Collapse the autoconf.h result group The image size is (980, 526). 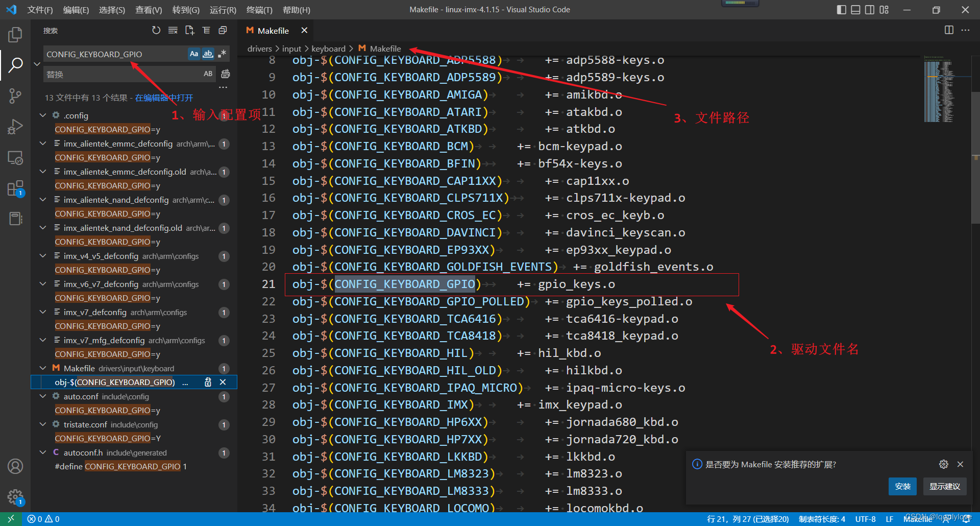pos(43,452)
